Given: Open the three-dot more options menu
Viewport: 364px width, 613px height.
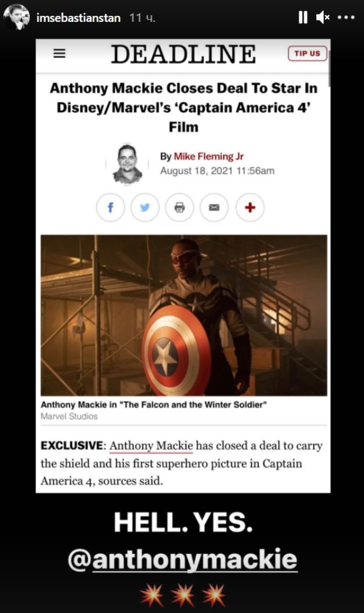Looking at the screenshot, I should (x=346, y=17).
